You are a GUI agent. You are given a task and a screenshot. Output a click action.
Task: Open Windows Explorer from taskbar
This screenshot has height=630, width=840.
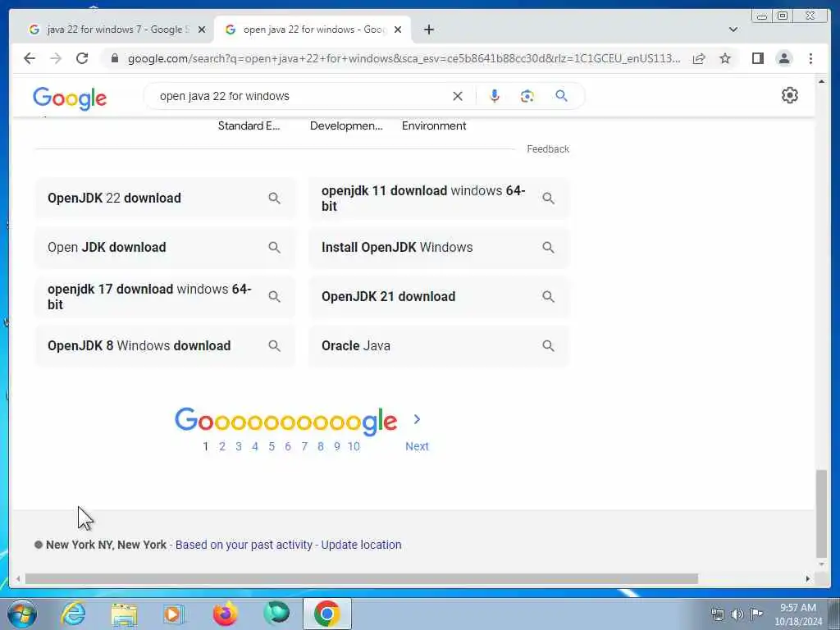[x=125, y=614]
